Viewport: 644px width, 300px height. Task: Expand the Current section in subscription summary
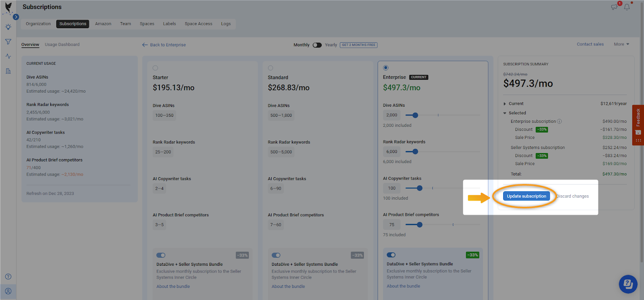(505, 104)
